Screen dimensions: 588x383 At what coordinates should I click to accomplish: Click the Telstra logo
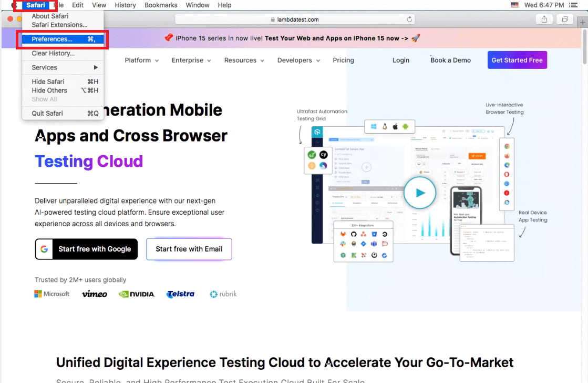click(x=180, y=294)
